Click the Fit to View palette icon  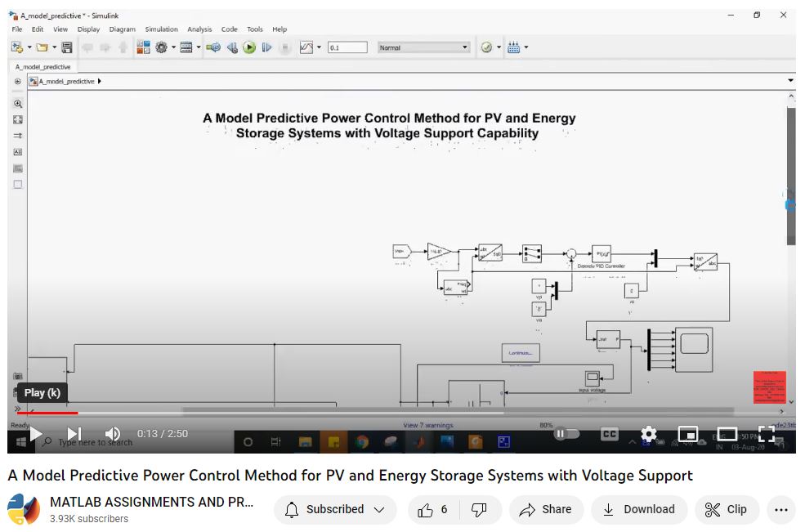[x=18, y=120]
